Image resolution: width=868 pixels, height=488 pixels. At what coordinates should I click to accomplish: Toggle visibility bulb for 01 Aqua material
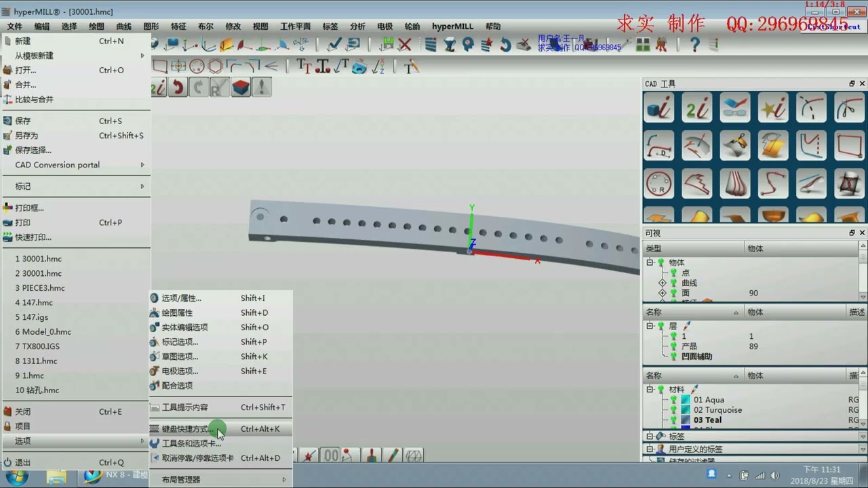tap(673, 400)
